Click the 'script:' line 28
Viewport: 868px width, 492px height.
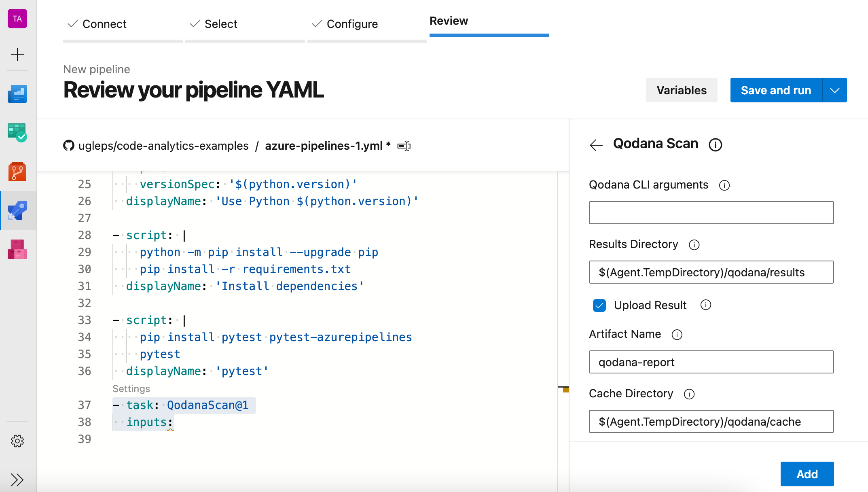(x=150, y=235)
